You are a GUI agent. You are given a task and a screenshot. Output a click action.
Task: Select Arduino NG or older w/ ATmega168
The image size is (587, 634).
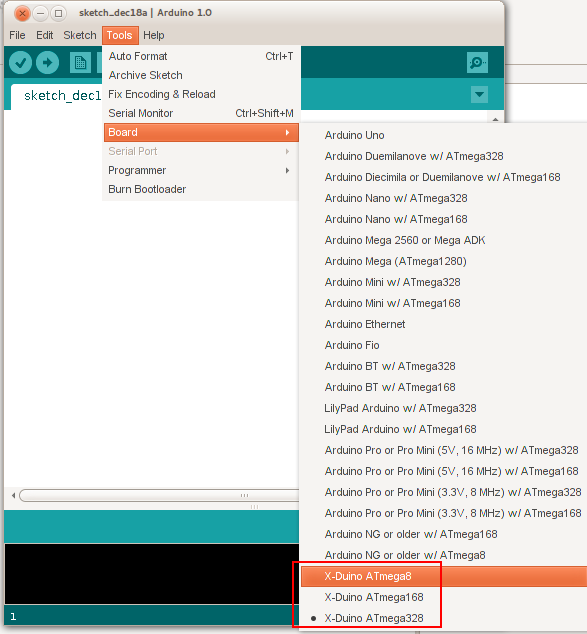pyautogui.click(x=444, y=535)
